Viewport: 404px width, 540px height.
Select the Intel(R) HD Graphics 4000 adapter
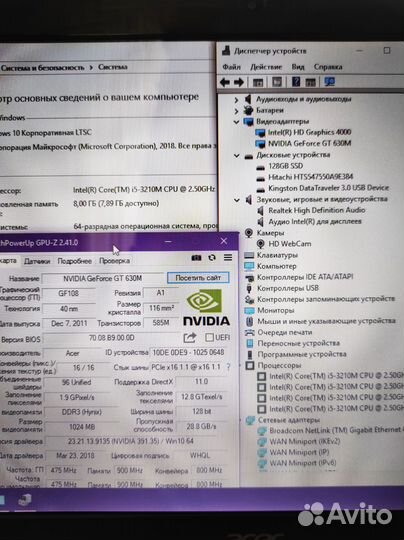[309, 132]
